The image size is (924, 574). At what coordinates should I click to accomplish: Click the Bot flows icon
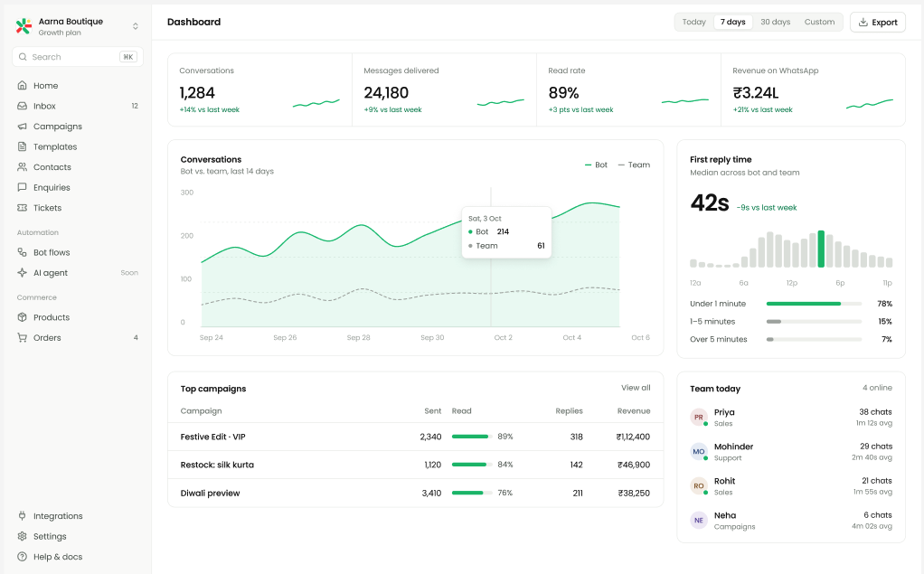pos(22,252)
